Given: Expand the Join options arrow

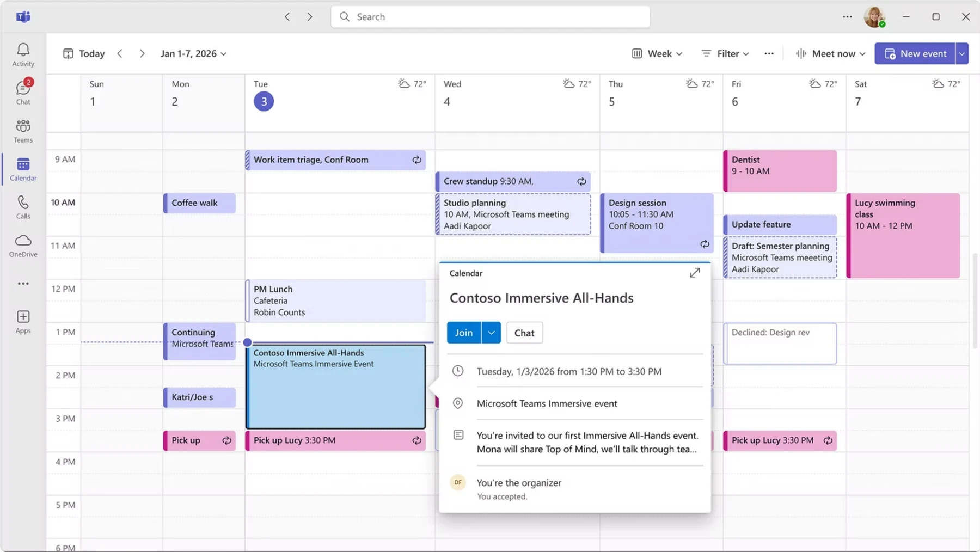Looking at the screenshot, I should pos(491,333).
